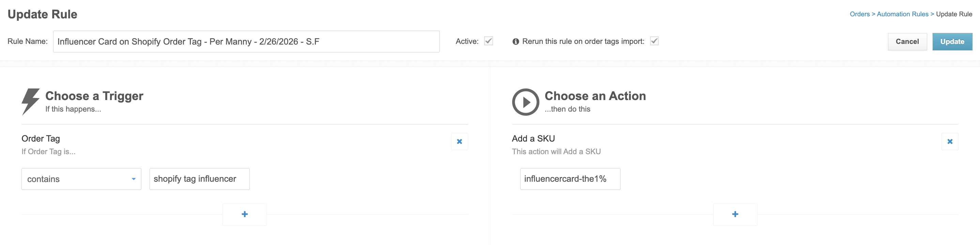The image size is (980, 245).
Task: Click the 'Order Tag' trigger title
Action: pos(41,138)
